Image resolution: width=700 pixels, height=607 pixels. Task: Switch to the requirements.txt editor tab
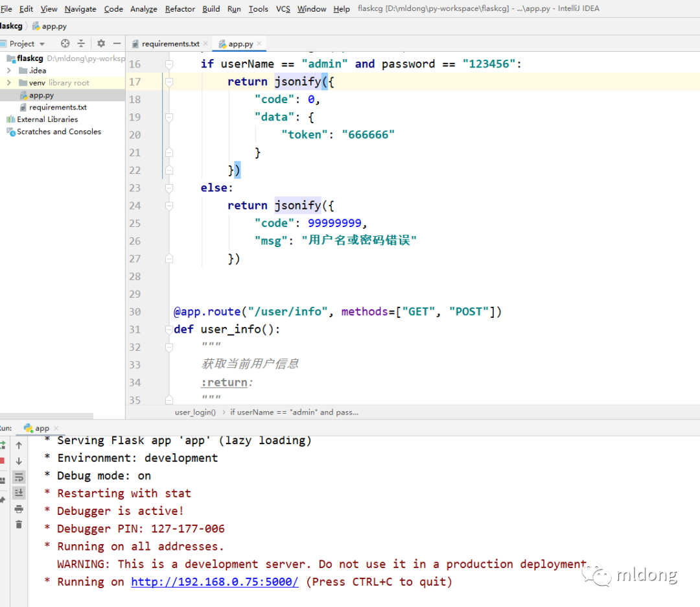pyautogui.click(x=170, y=43)
